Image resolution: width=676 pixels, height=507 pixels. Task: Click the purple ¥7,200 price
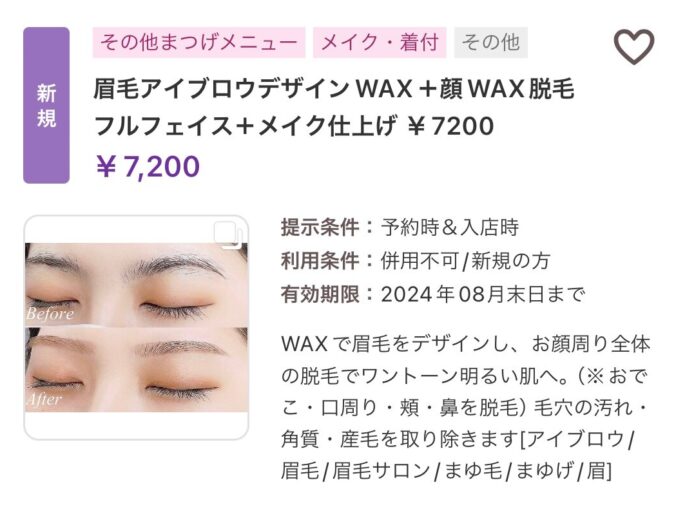[148, 166]
